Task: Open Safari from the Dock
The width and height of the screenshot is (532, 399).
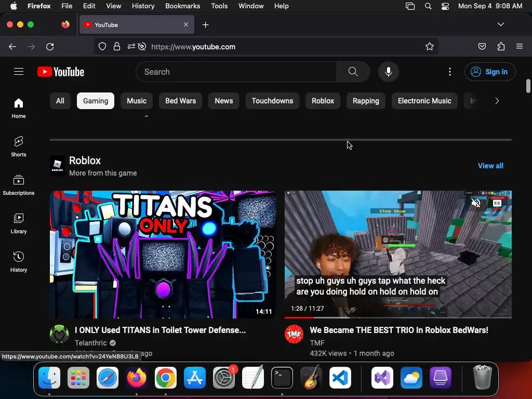Action: click(x=107, y=378)
